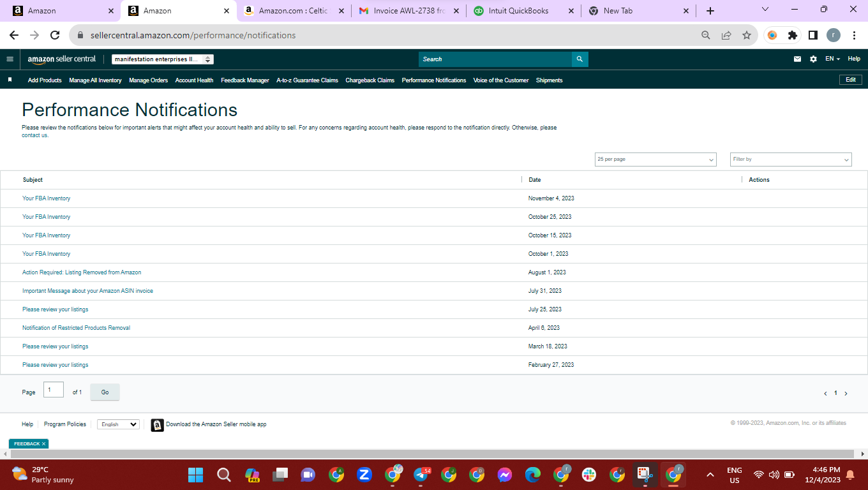Bookmark this page with the star icon
Viewport: 868px width, 490px height.
pos(747,36)
